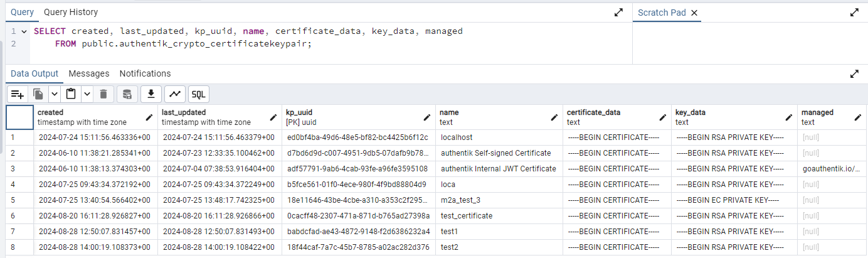Click the SELECT statement line in editor

click(248, 31)
